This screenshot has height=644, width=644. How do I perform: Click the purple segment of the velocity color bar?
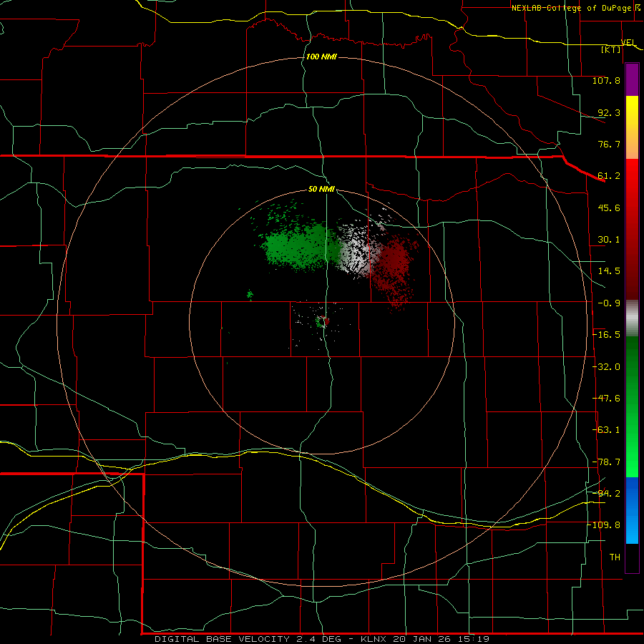tap(632, 79)
